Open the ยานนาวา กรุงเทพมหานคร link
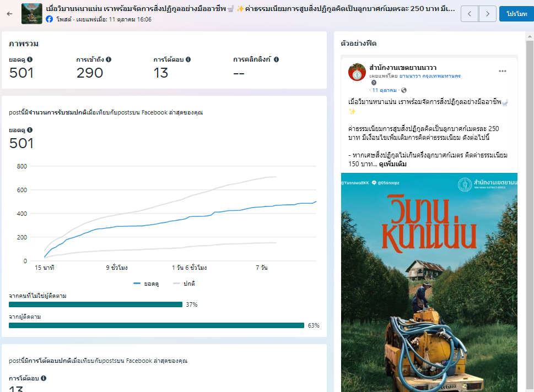Screen dimensions: 534x392 (x=430, y=75)
